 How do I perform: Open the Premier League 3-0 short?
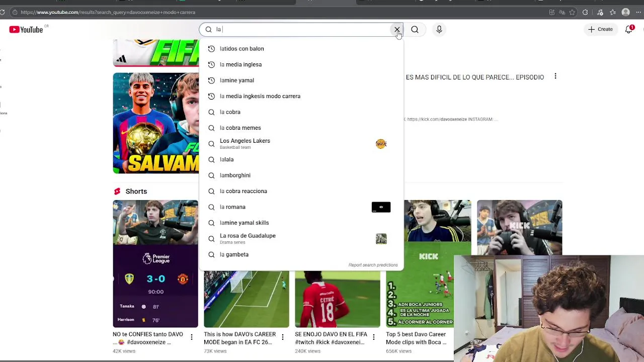pos(155,263)
